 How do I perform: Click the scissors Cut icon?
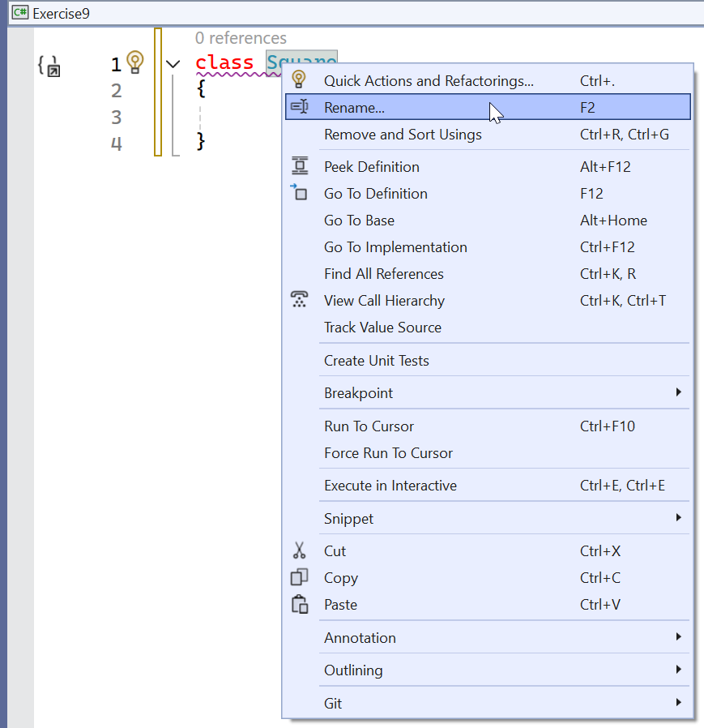click(299, 550)
